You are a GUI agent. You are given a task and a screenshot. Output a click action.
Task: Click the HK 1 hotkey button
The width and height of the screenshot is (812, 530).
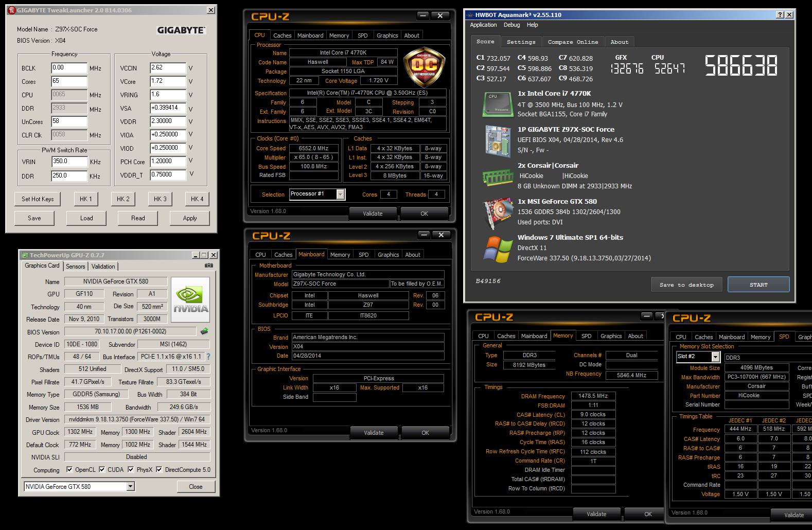tap(86, 199)
